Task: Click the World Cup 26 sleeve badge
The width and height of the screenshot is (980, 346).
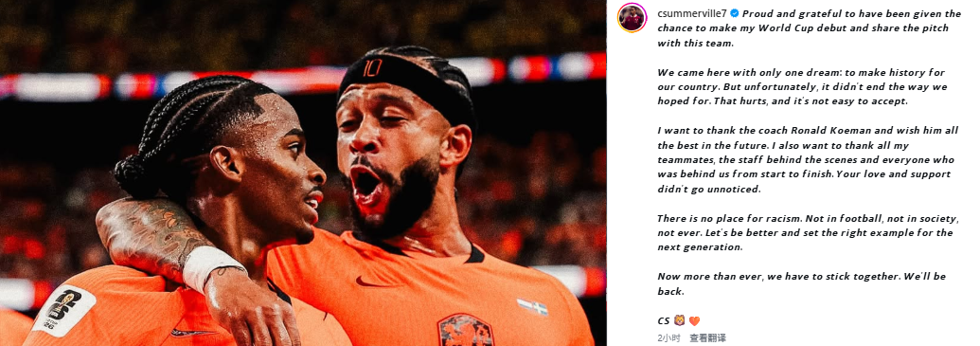Action: (63, 311)
